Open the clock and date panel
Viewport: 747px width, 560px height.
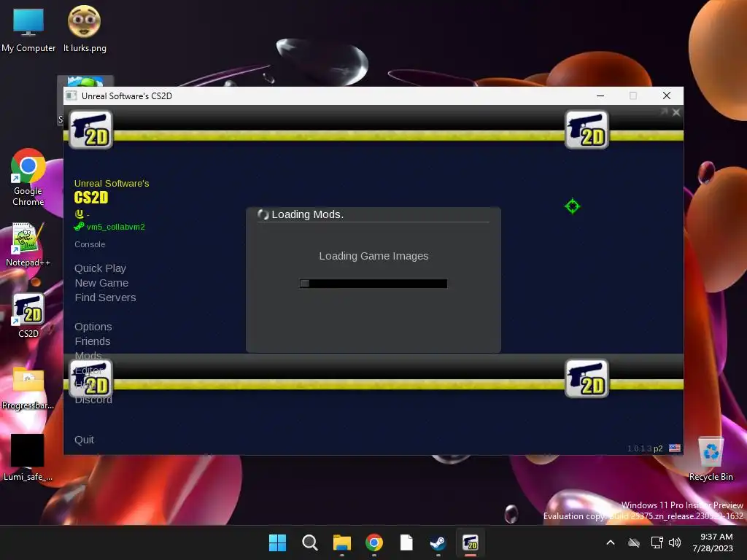(713, 542)
